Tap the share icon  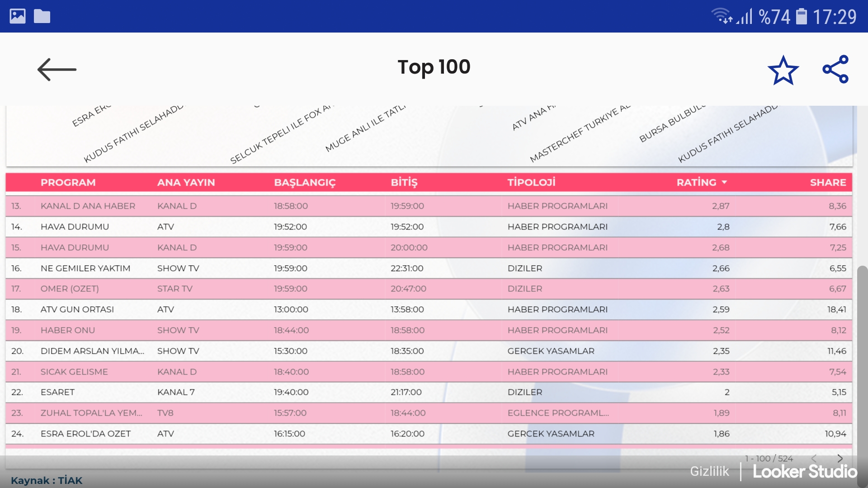pyautogui.click(x=835, y=69)
